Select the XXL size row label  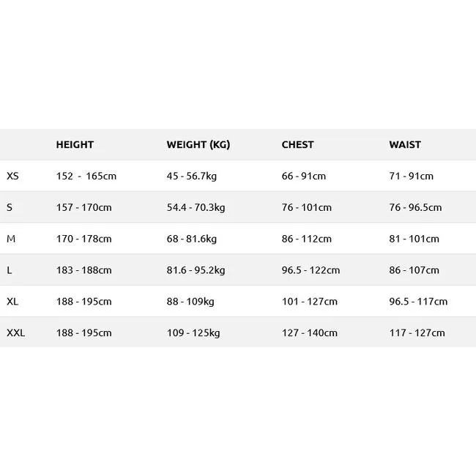coord(16,332)
